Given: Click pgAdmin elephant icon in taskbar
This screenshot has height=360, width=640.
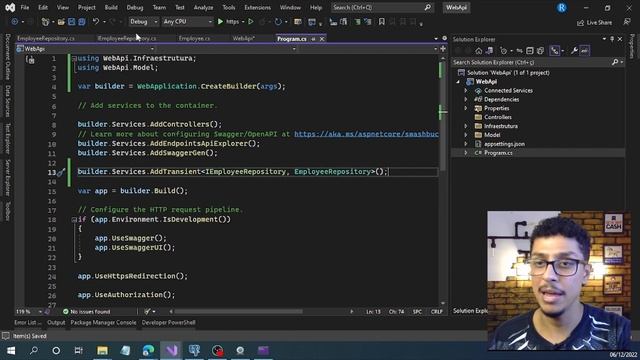Looking at the screenshot, I should coord(194,350).
